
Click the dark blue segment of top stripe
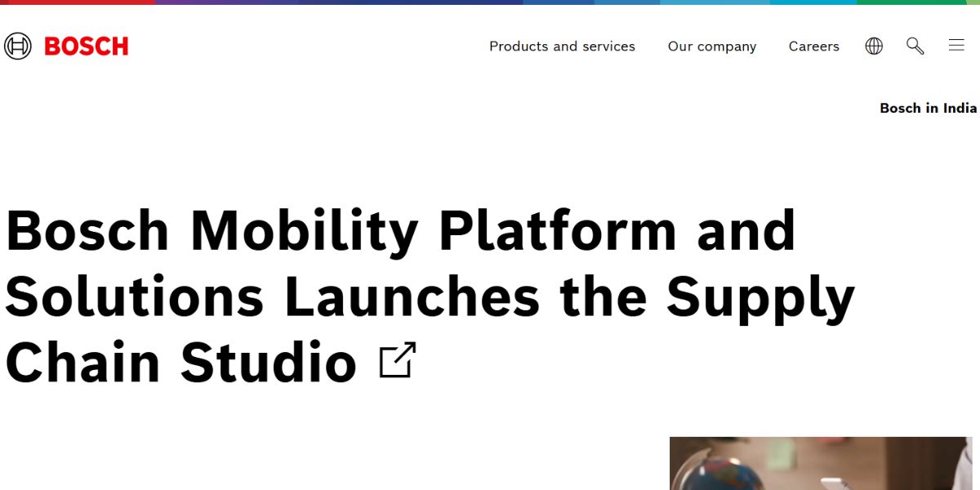coord(408,2)
